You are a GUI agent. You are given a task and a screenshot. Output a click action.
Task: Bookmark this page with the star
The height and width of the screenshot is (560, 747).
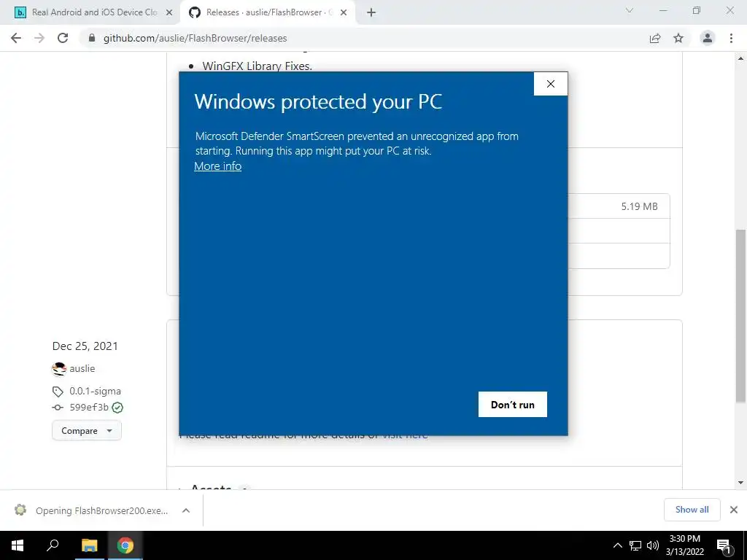pyautogui.click(x=678, y=38)
